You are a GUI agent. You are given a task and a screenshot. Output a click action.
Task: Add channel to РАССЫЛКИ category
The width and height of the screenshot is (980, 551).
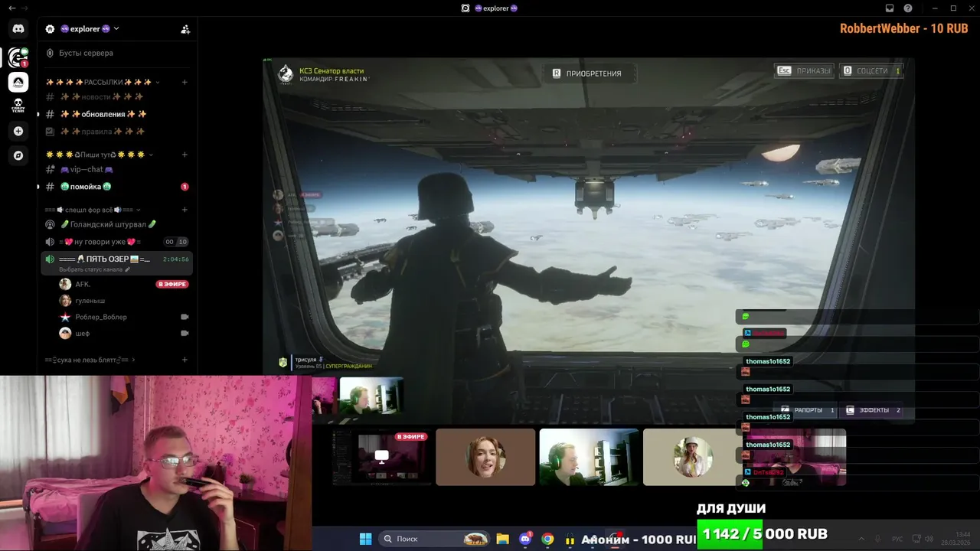click(185, 82)
